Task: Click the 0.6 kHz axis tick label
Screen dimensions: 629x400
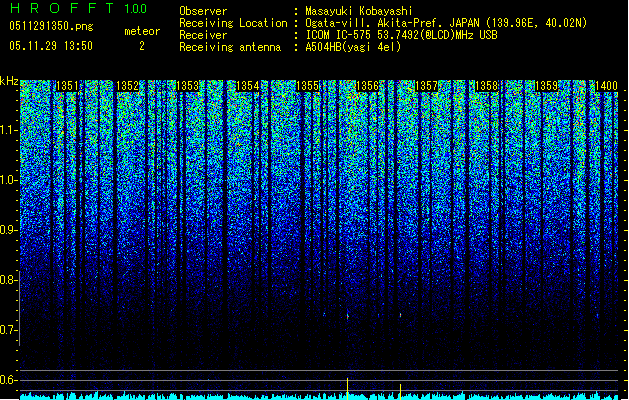Action: pos(8,380)
